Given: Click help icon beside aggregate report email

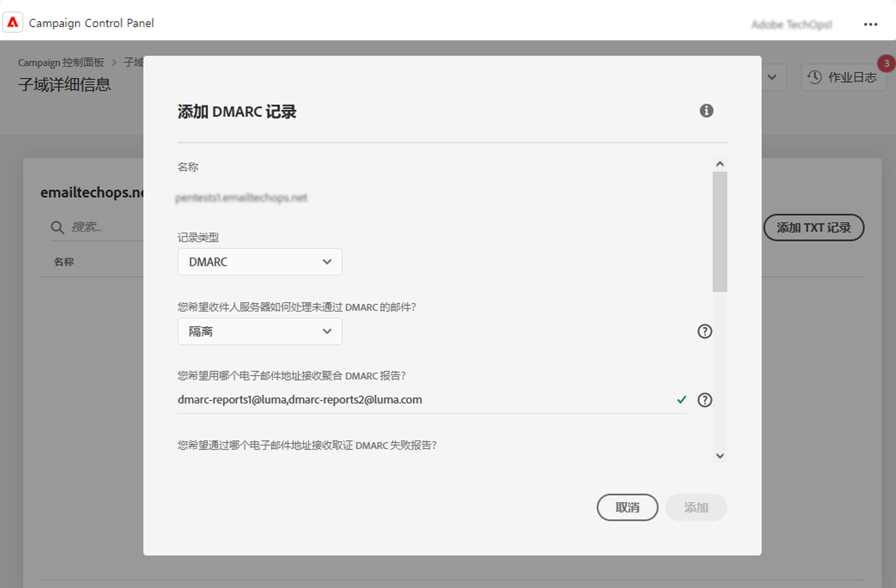Looking at the screenshot, I should pyautogui.click(x=704, y=400).
